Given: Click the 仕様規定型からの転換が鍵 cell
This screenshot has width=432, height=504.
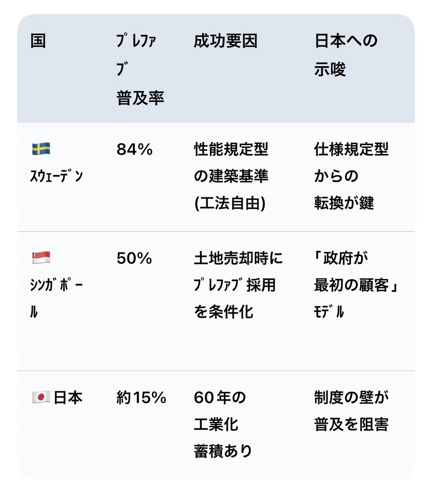Looking at the screenshot, I should click(x=351, y=176).
